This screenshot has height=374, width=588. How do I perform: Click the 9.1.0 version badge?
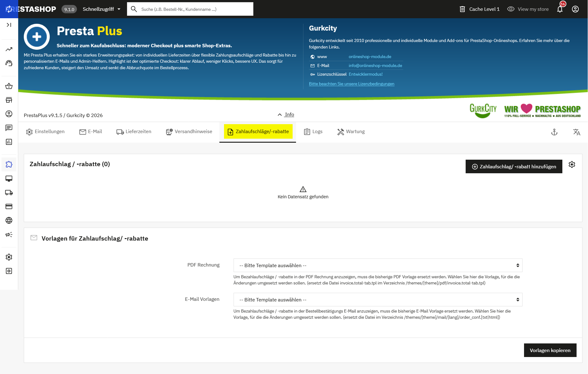pyautogui.click(x=69, y=9)
